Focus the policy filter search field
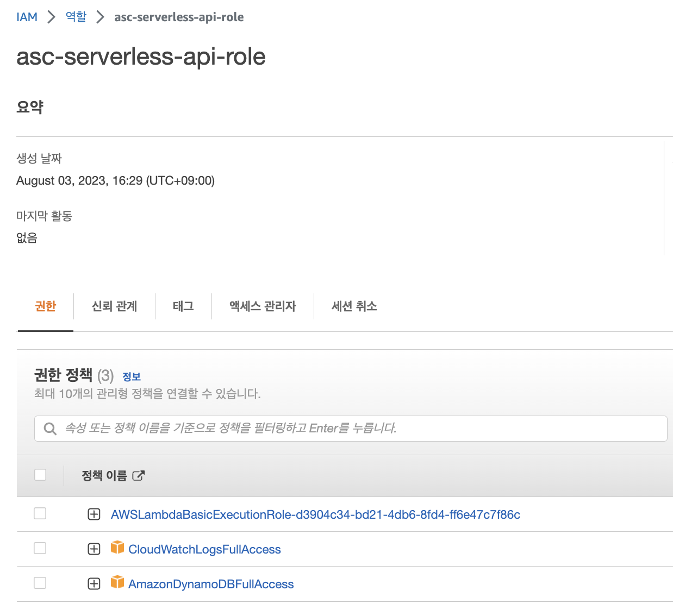The height and width of the screenshot is (616, 673). tap(351, 429)
